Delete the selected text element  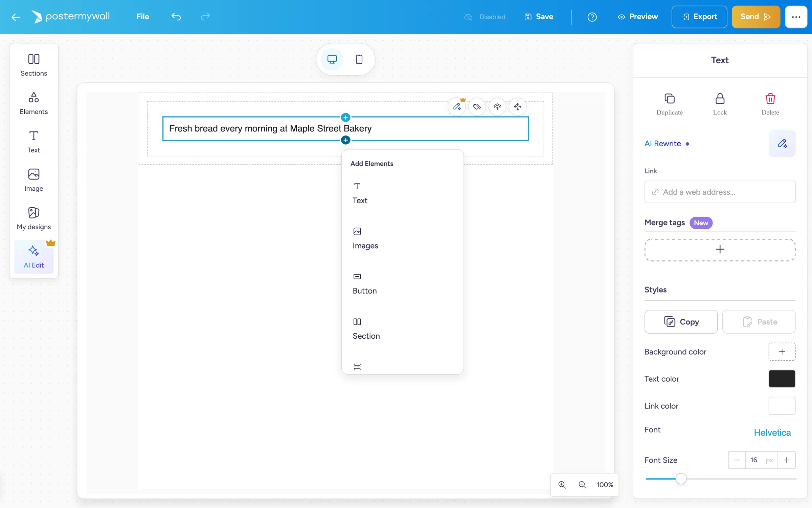(770, 104)
